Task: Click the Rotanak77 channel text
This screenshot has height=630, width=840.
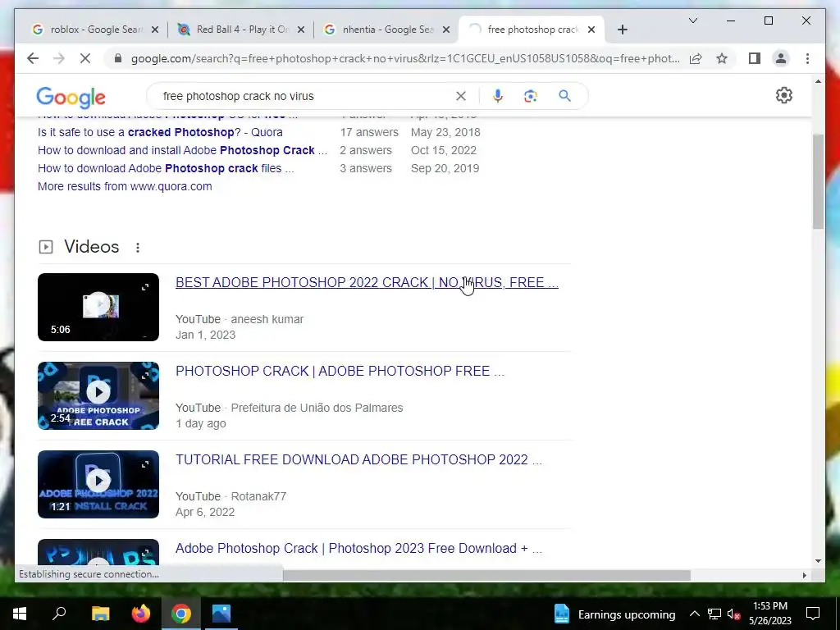Action: (258, 496)
